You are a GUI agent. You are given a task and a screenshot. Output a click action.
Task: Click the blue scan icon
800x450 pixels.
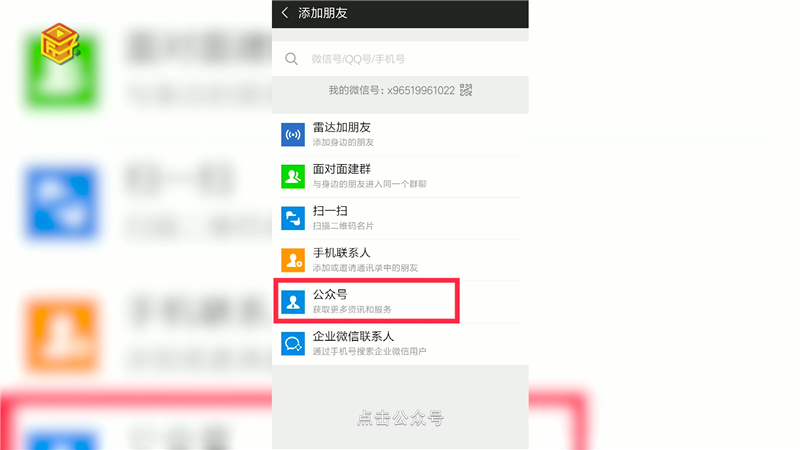click(x=293, y=218)
